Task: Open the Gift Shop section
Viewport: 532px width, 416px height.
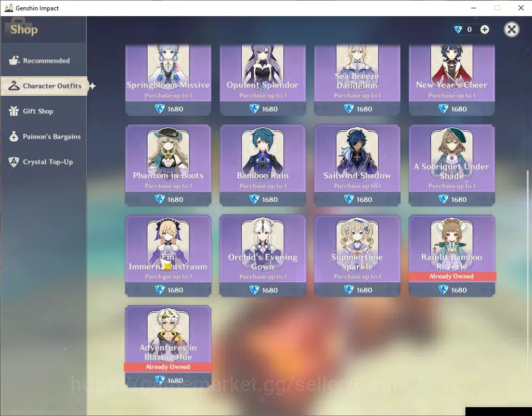Action: coord(44,111)
